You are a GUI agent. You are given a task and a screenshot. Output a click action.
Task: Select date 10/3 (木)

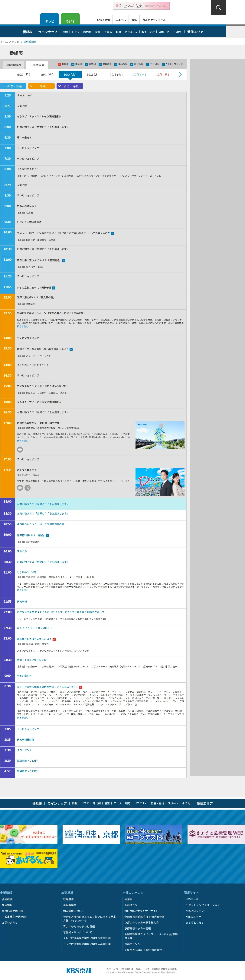point(93,74)
